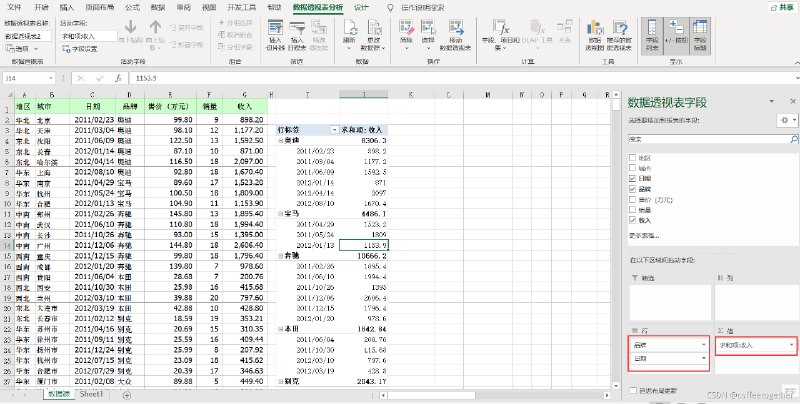Open the Name Box dropdown arrow
The width and height of the screenshot is (800, 404).
pos(51,78)
